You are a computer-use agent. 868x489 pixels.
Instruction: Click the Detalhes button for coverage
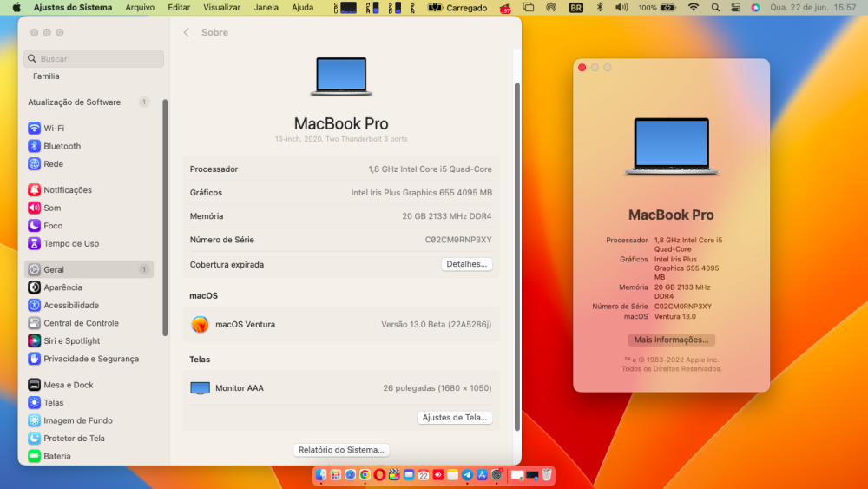tap(467, 264)
